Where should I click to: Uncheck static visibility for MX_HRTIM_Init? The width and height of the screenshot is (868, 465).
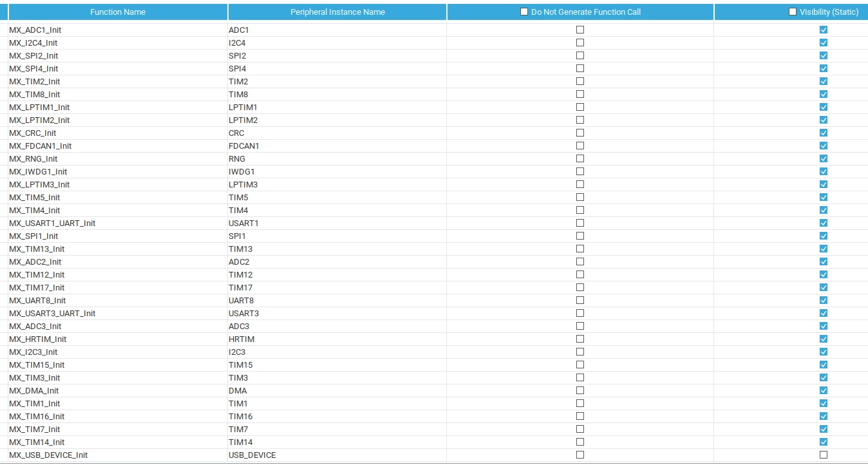[824, 339]
